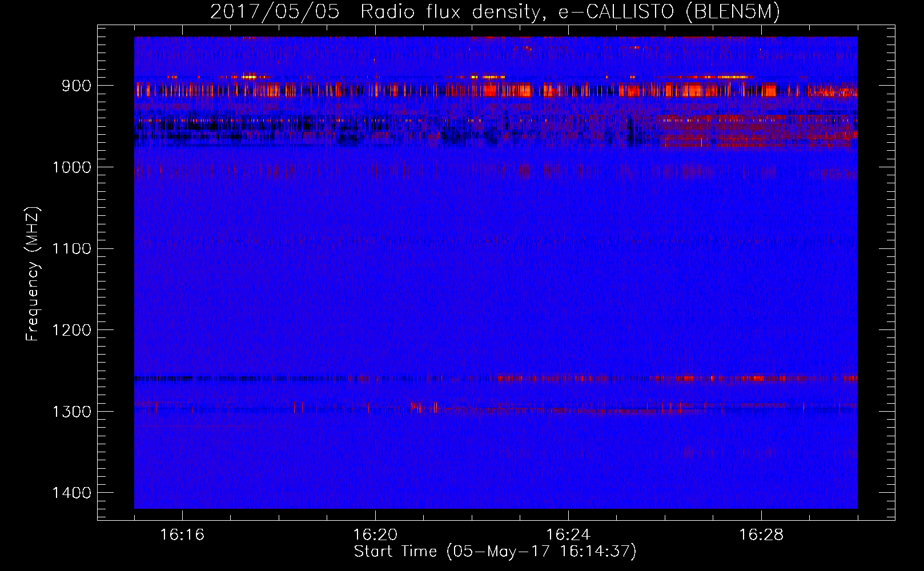The width and height of the screenshot is (924, 571).
Task: Click the Frequency (MHZ) axis title
Action: point(33,274)
